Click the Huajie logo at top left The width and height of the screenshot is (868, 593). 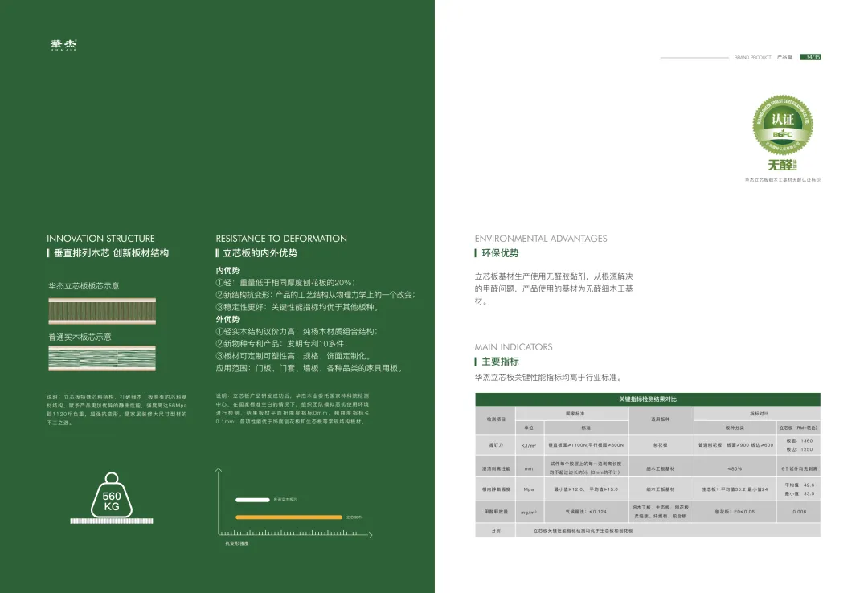(x=63, y=45)
